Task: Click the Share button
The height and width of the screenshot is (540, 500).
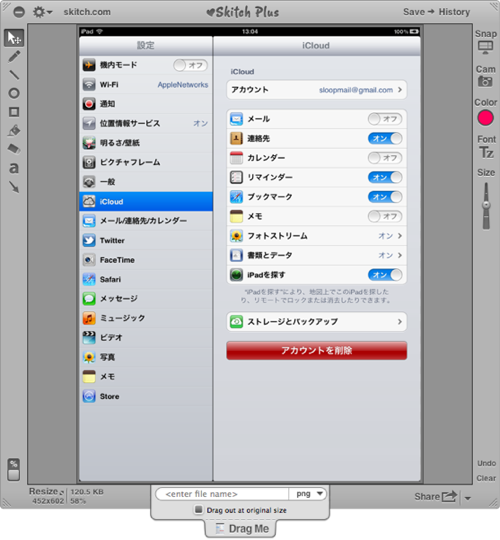Action: click(x=436, y=496)
